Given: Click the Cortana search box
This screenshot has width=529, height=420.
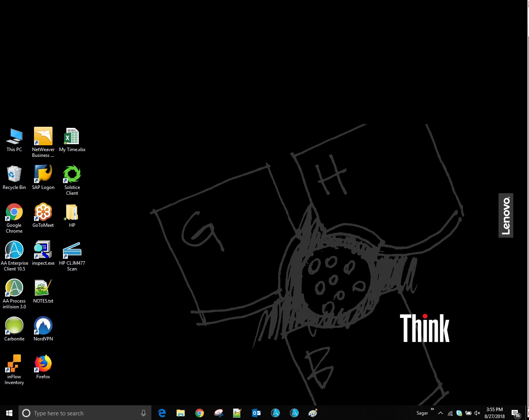Looking at the screenshot, I should pyautogui.click(x=85, y=413).
